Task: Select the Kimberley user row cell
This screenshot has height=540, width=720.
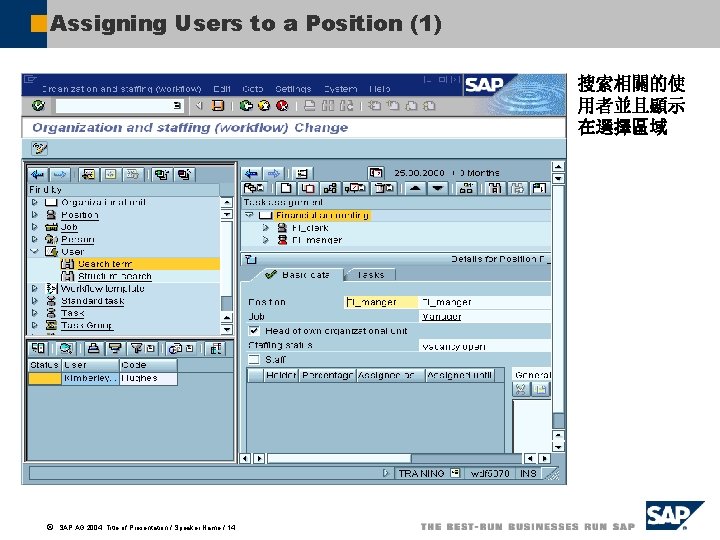Action: tap(90, 378)
